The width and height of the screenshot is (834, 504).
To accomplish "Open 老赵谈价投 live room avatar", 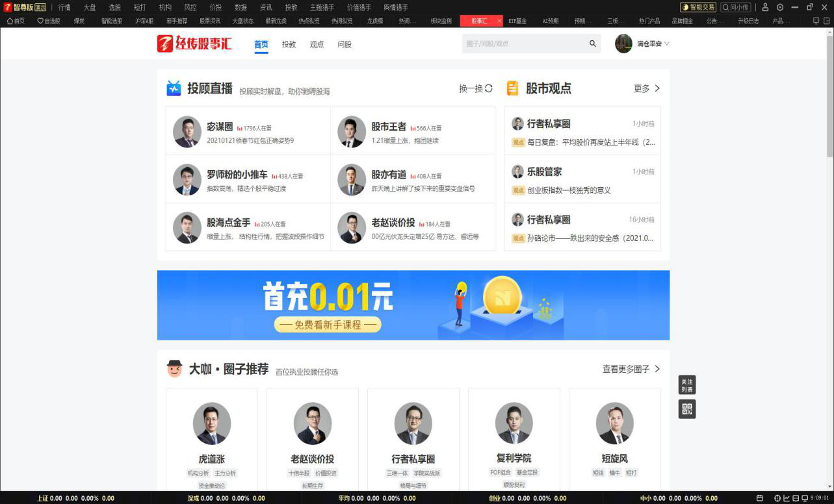I will tap(352, 228).
